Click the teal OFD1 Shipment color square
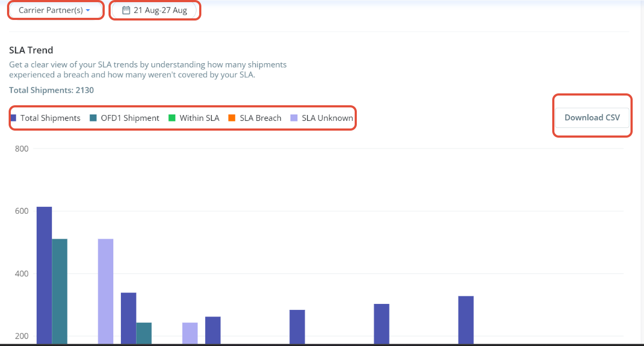 (x=93, y=118)
